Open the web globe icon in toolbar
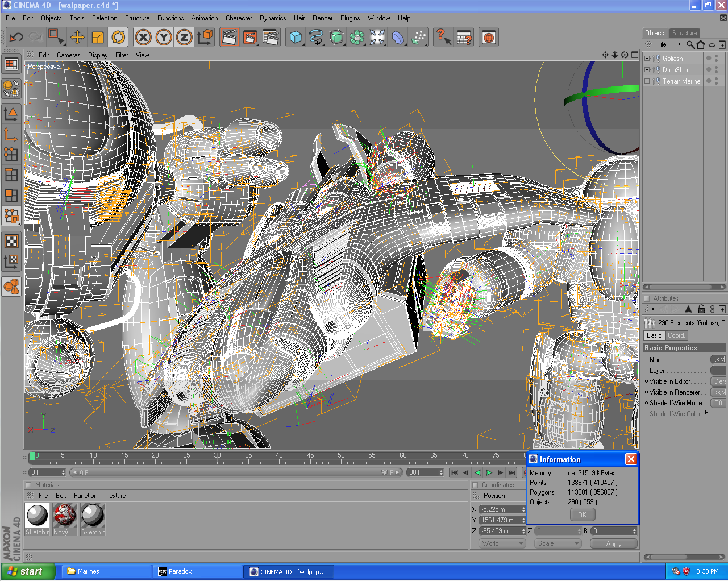728x581 pixels. (489, 38)
